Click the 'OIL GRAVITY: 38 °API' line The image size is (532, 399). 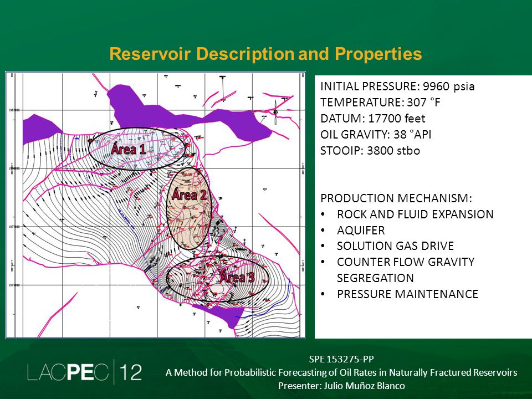376,134
